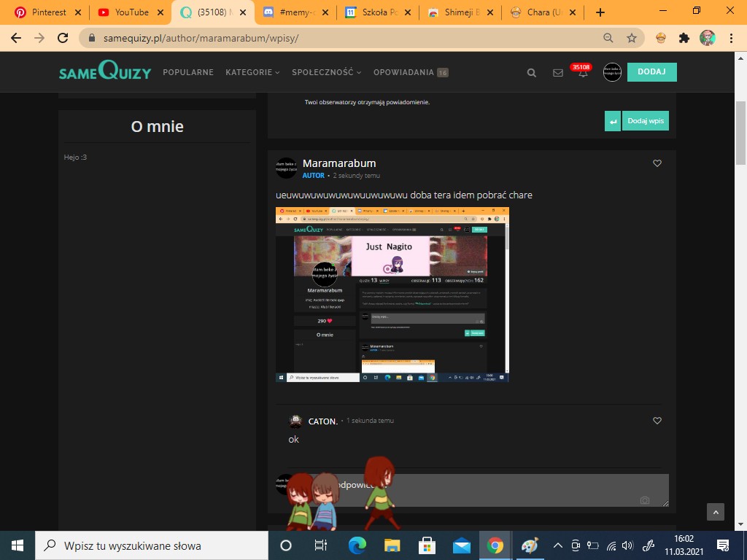Open the site search magnifier icon
The width and height of the screenshot is (747, 560).
532,72
